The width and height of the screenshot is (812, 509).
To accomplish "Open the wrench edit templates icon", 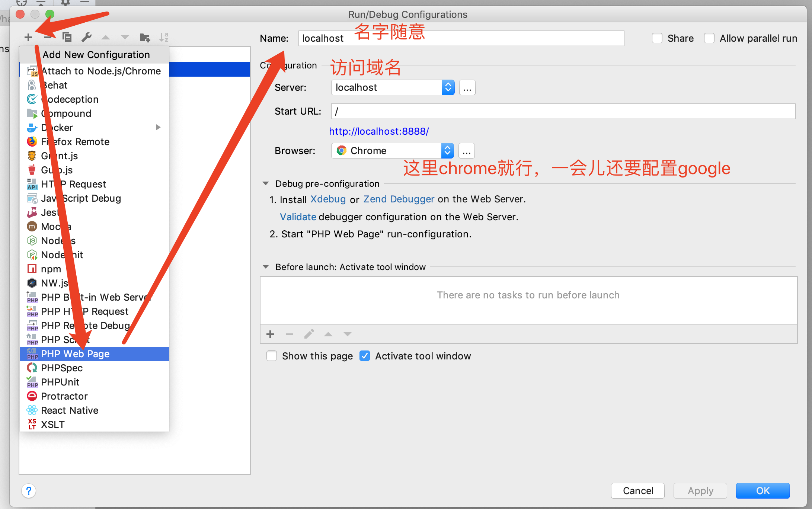I will coord(86,37).
